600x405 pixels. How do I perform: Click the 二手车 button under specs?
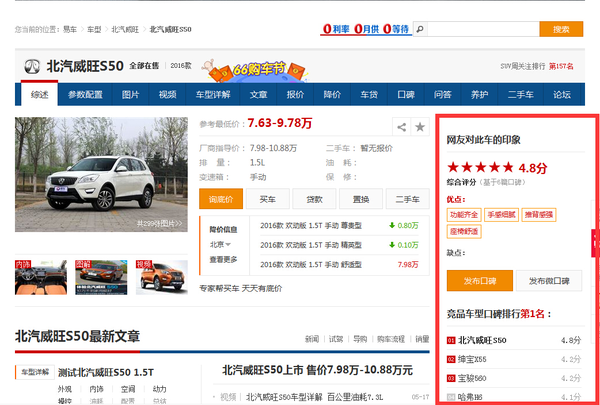point(408,199)
